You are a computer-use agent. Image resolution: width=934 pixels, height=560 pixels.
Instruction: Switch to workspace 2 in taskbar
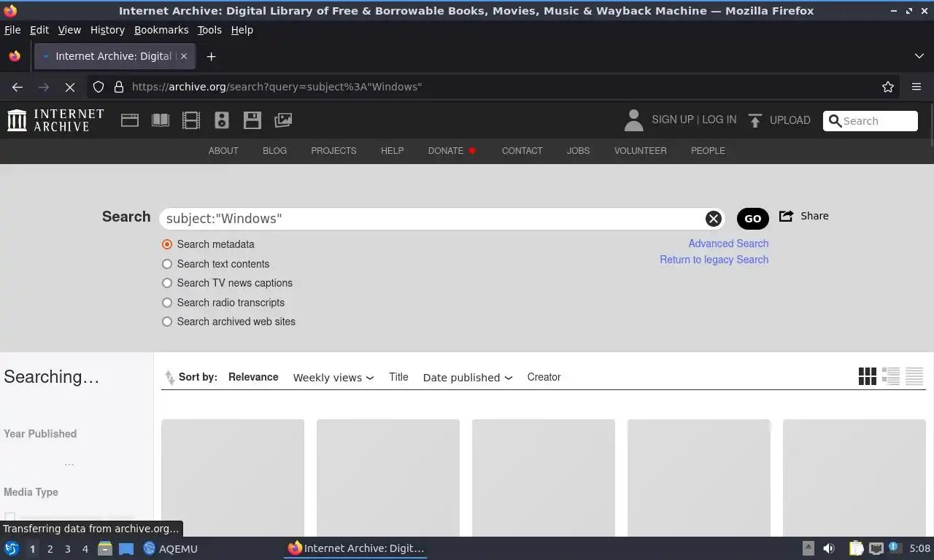50,548
